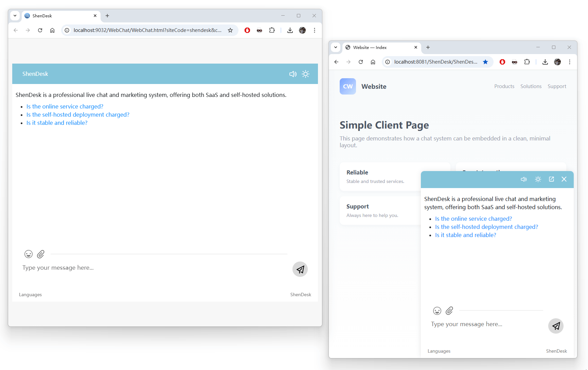The width and height of the screenshot is (588, 370).
Task: Toggle sound in embedded widget header
Action: coord(524,179)
